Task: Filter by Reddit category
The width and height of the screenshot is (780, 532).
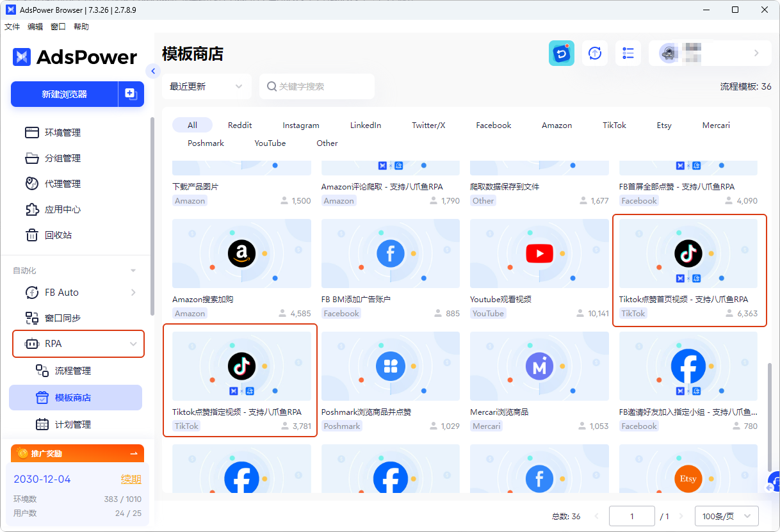Action: click(x=240, y=125)
